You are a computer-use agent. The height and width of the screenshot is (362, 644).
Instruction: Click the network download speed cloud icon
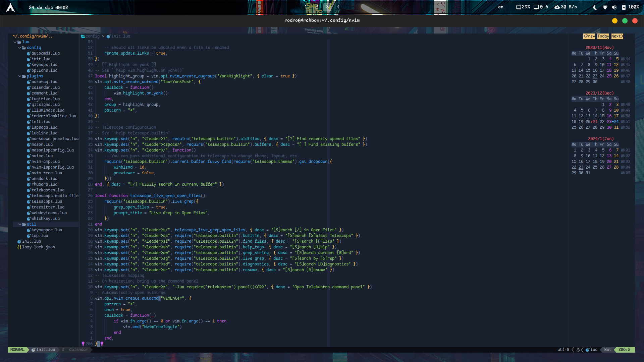[x=557, y=7]
